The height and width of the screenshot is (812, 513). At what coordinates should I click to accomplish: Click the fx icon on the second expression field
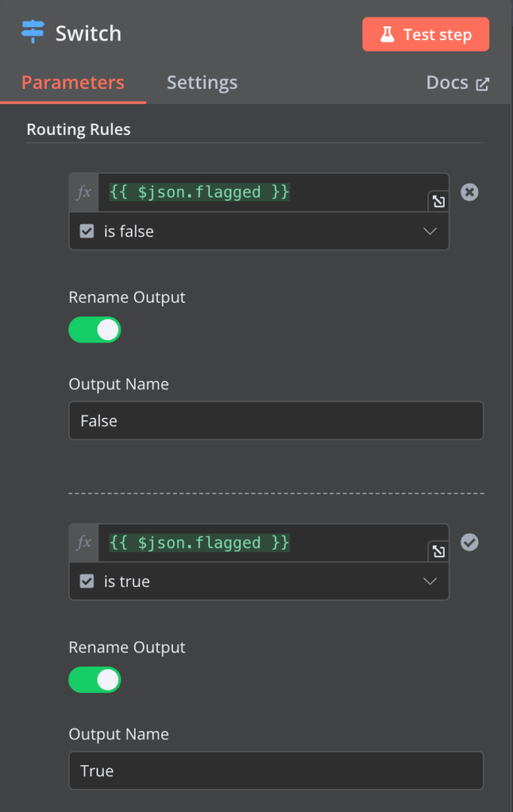click(x=88, y=542)
